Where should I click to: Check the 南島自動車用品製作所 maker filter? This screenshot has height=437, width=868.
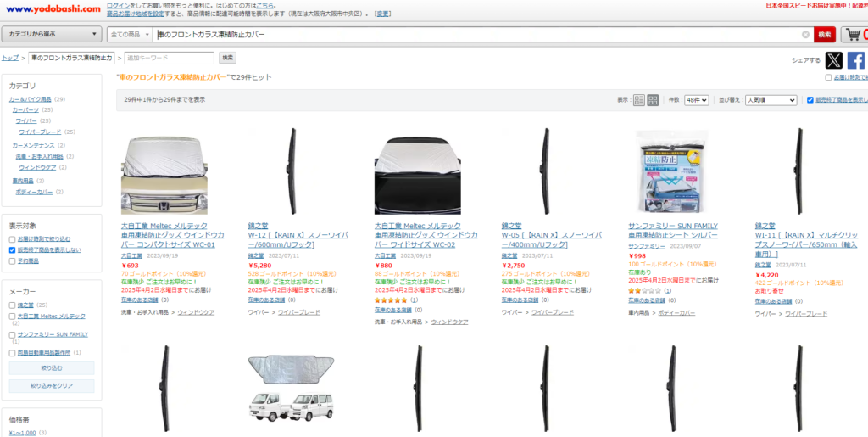click(12, 353)
